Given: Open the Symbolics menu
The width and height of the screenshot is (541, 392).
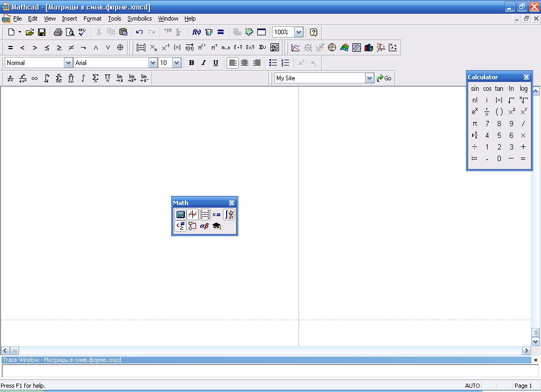Looking at the screenshot, I should click(139, 18).
